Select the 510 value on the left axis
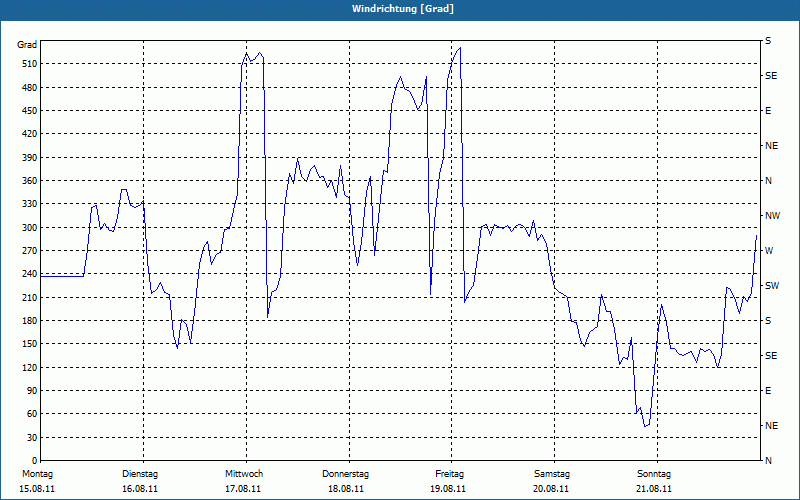This screenshot has height=500, width=800. click(x=30, y=64)
